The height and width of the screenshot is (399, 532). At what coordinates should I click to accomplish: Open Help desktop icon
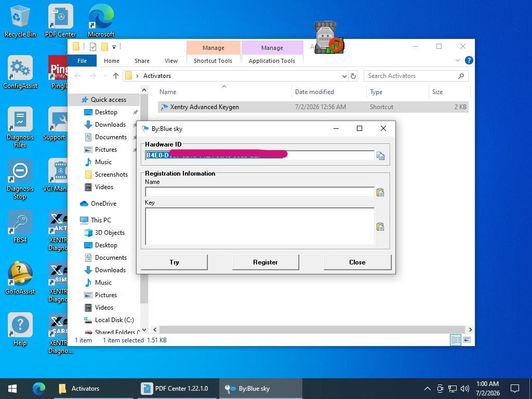pyautogui.click(x=20, y=329)
